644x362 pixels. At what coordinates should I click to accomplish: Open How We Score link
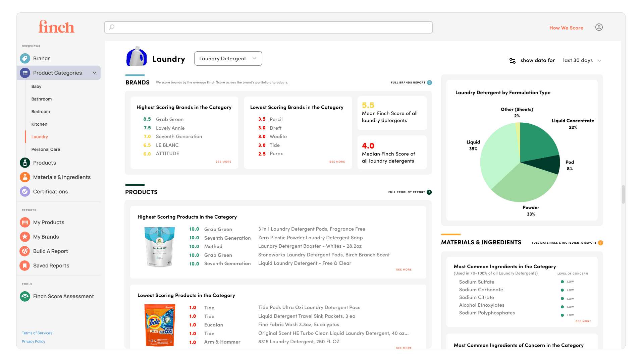[x=566, y=28]
